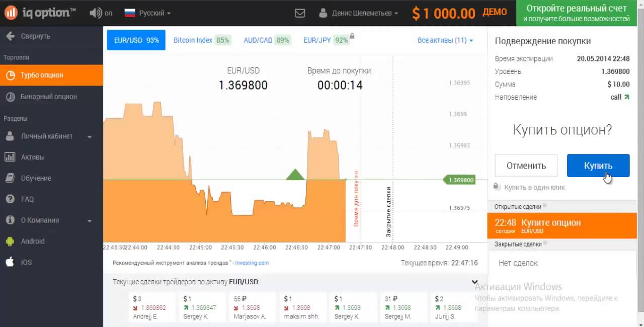The image size is (644, 327).
Task: Open the Русский language dropdown
Action: point(154,13)
